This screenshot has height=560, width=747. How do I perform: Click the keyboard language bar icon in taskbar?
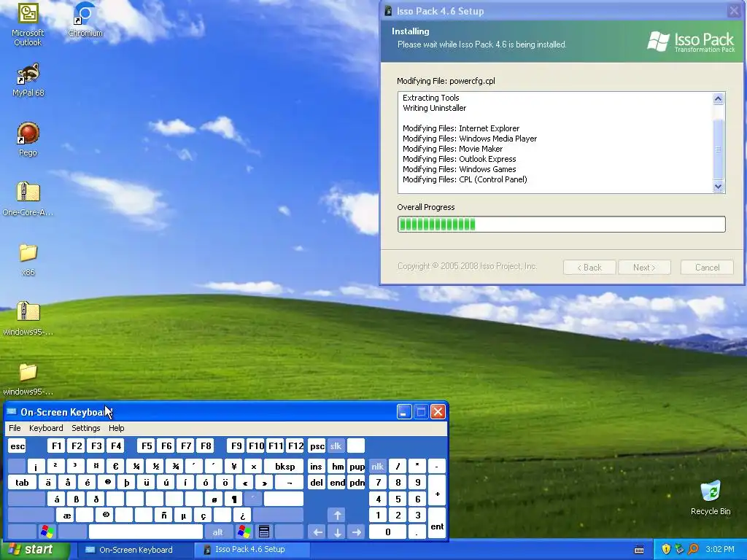pyautogui.click(x=639, y=550)
